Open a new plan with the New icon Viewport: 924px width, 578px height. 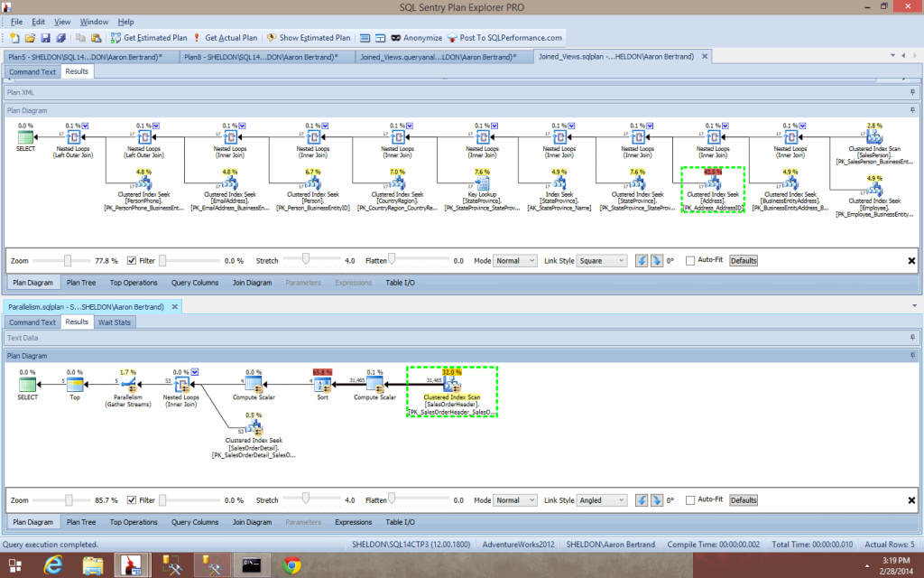click(14, 38)
